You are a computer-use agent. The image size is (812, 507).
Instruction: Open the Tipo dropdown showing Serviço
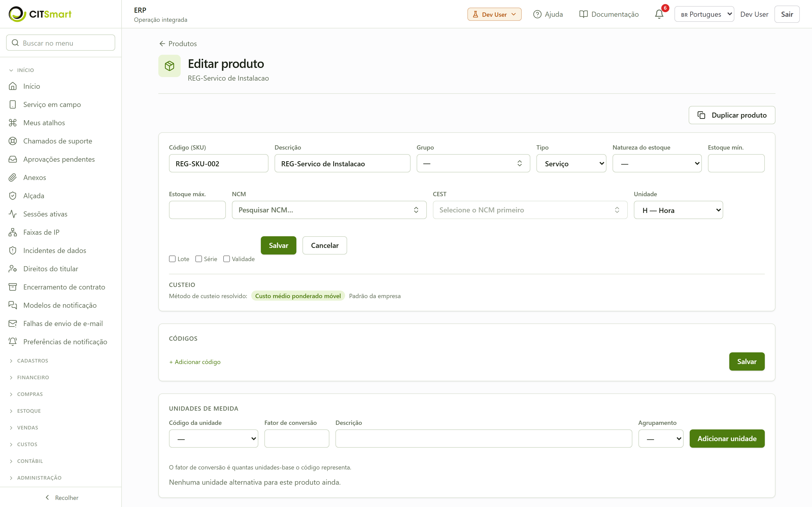pos(571,163)
